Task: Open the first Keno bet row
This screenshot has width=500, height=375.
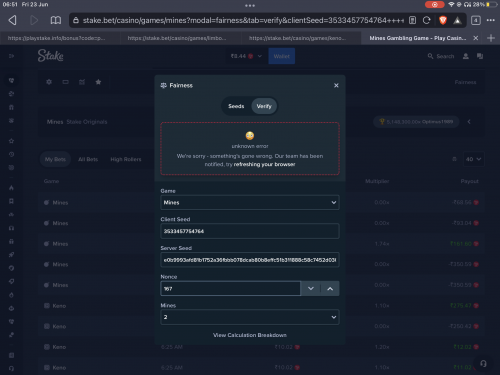Action: (261, 306)
